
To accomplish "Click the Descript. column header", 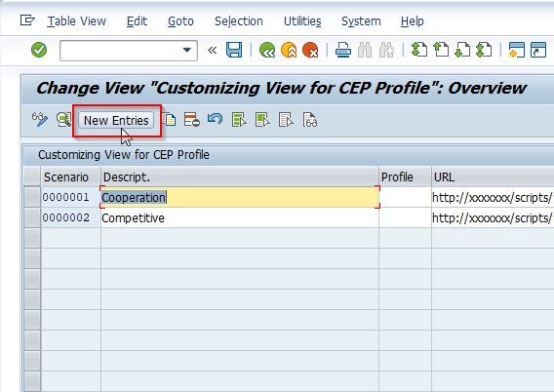I will click(x=240, y=176).
